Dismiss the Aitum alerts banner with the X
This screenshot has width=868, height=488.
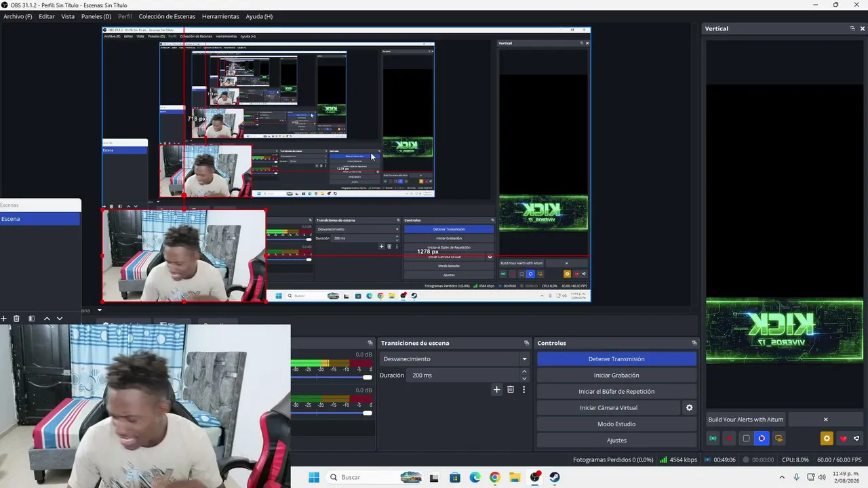click(825, 420)
